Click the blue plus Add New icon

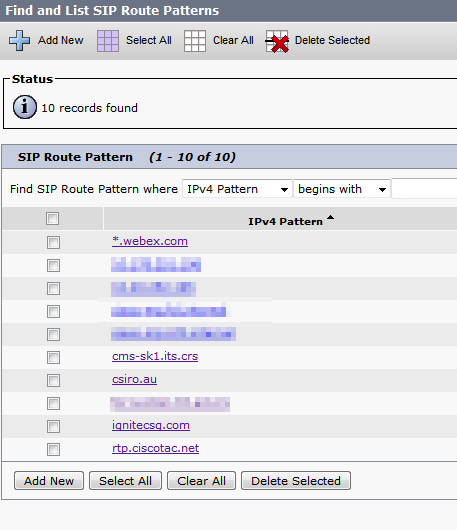19,41
